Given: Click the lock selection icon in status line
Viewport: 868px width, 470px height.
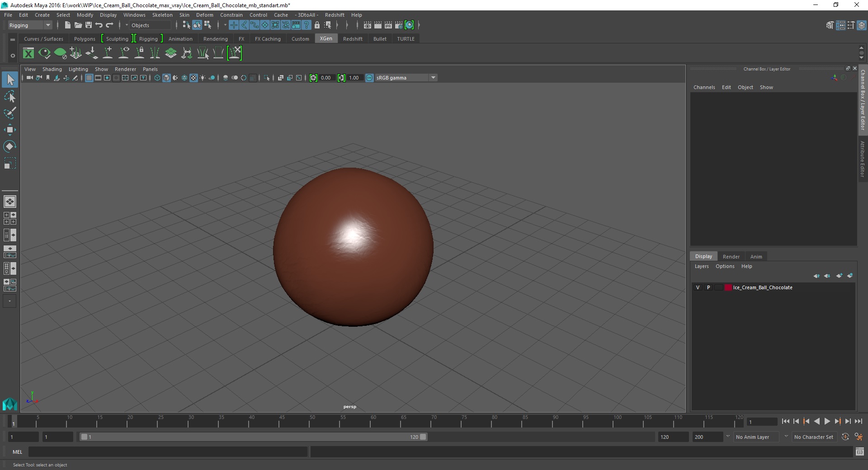Looking at the screenshot, I should [x=317, y=25].
